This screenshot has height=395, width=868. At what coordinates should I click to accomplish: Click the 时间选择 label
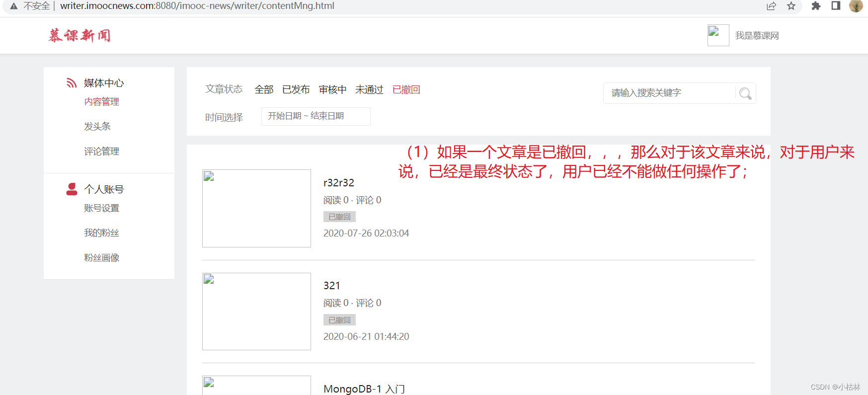[x=224, y=117]
